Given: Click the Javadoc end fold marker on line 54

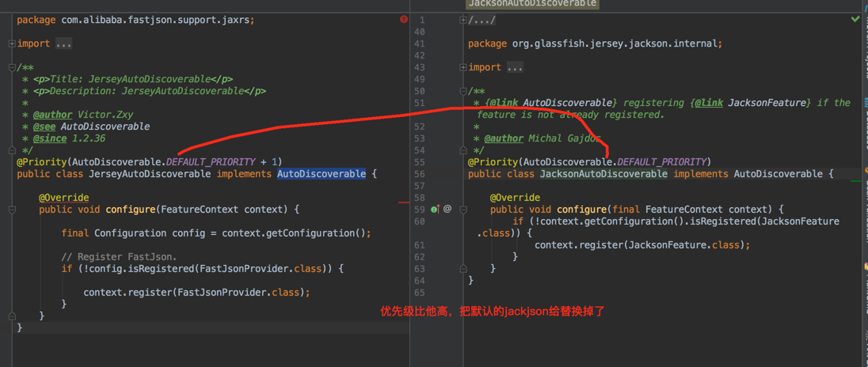Looking at the screenshot, I should coord(463,150).
